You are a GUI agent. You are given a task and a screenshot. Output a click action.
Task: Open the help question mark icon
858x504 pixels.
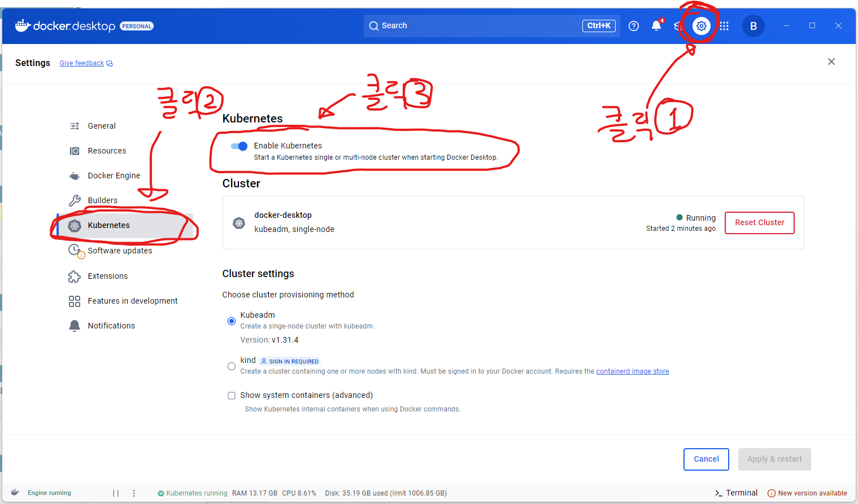pos(634,26)
